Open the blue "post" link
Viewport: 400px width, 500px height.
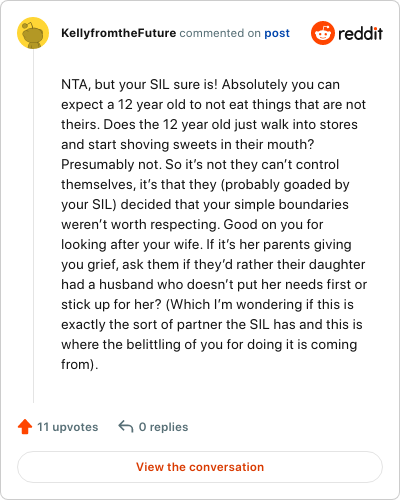[x=277, y=33]
